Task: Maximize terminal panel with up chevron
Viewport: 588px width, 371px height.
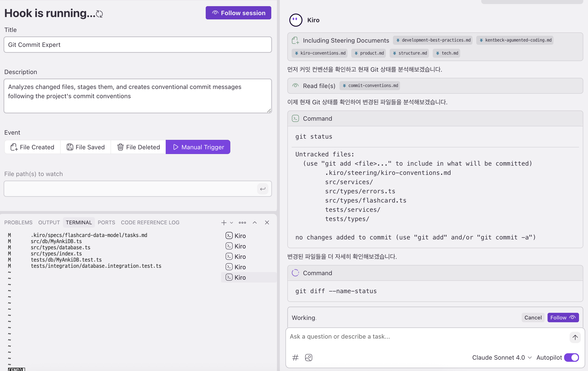Action: coord(255,223)
